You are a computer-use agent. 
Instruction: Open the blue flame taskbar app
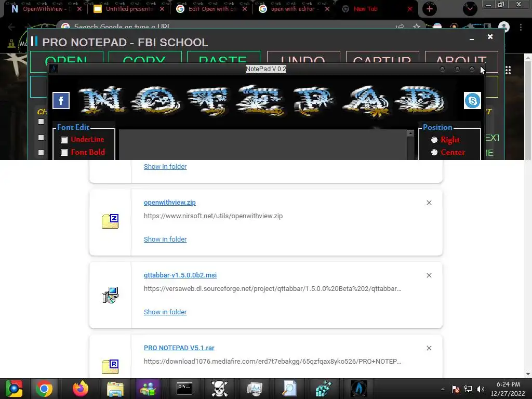(358, 389)
